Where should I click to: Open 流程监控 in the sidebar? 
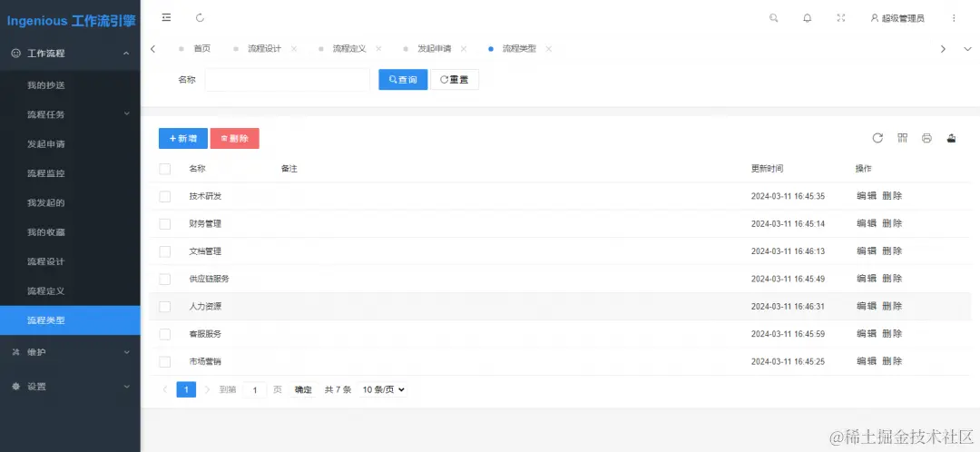coord(70,173)
